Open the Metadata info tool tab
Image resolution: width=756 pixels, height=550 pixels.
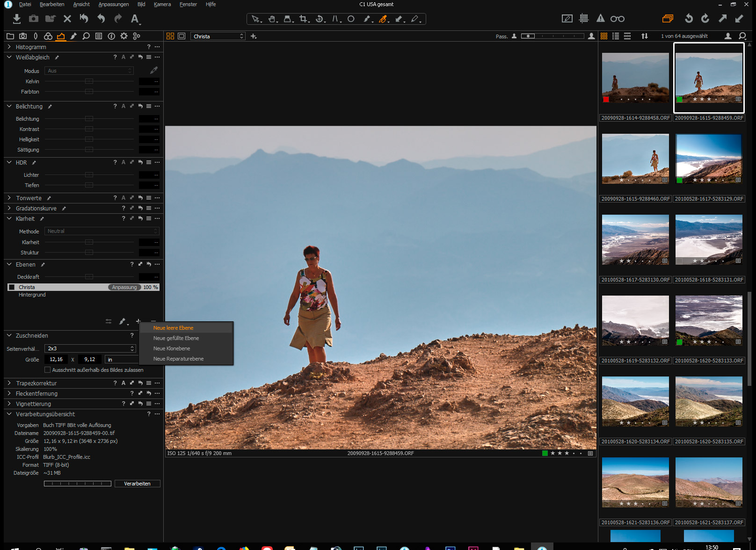tap(111, 36)
